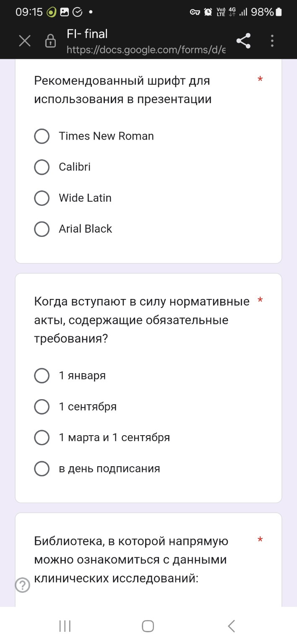The height and width of the screenshot is (644, 297).
Task: Choose the option в день подписания
Action: (x=42, y=468)
